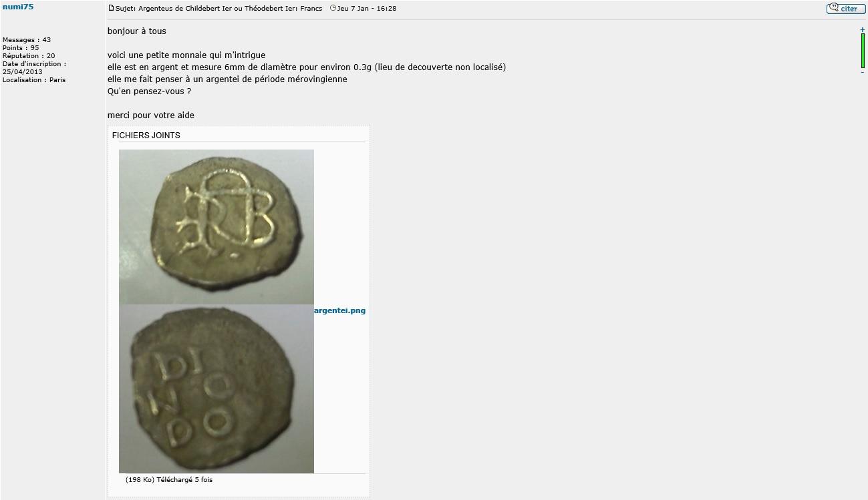
Task: Click the citer quote button
Action: tap(846, 9)
